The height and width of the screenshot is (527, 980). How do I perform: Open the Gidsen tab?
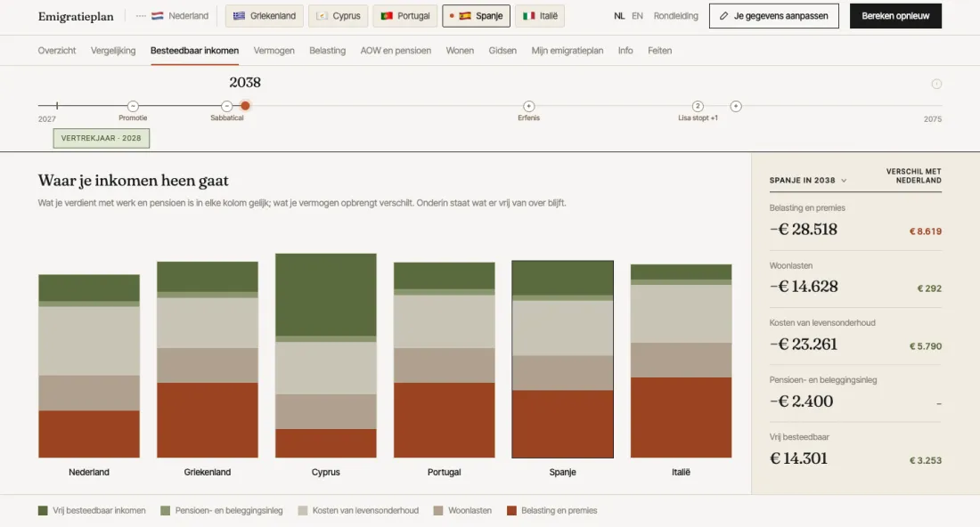click(502, 51)
